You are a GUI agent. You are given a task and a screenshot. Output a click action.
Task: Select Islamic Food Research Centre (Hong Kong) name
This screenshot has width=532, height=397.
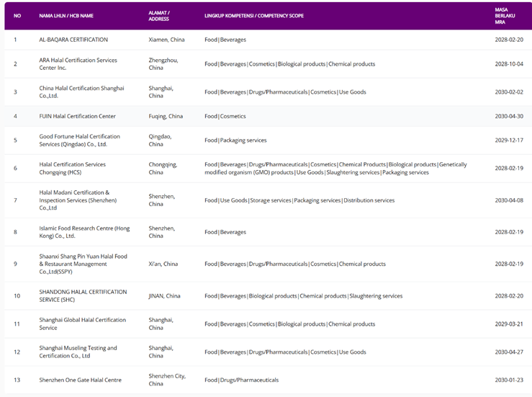[84, 232]
